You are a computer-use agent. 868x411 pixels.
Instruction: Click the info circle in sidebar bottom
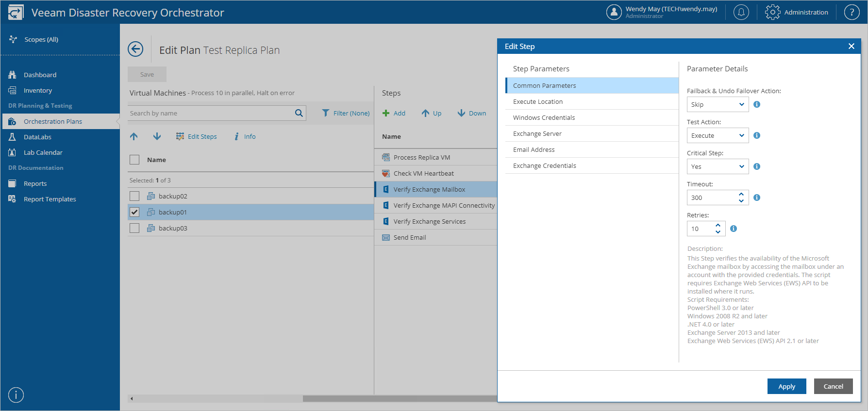(16, 395)
